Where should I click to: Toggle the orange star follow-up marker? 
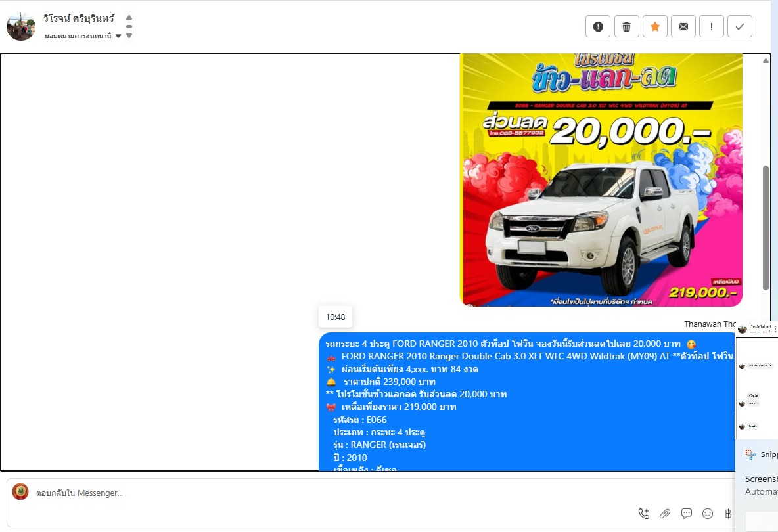[x=655, y=26]
